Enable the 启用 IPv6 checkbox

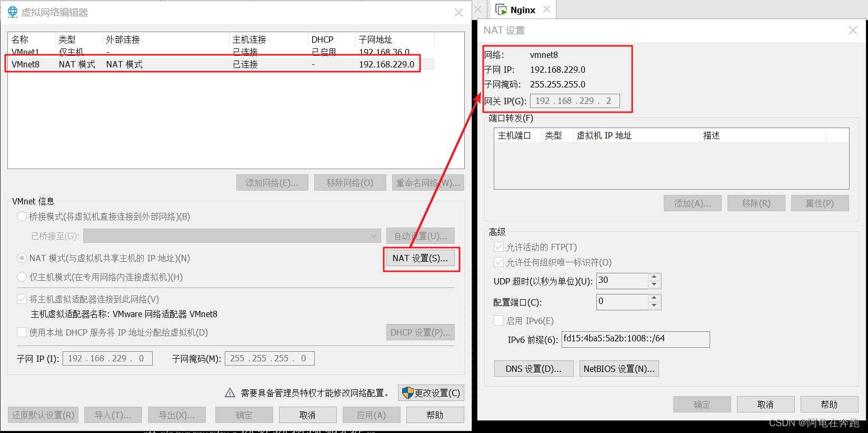[x=499, y=321]
